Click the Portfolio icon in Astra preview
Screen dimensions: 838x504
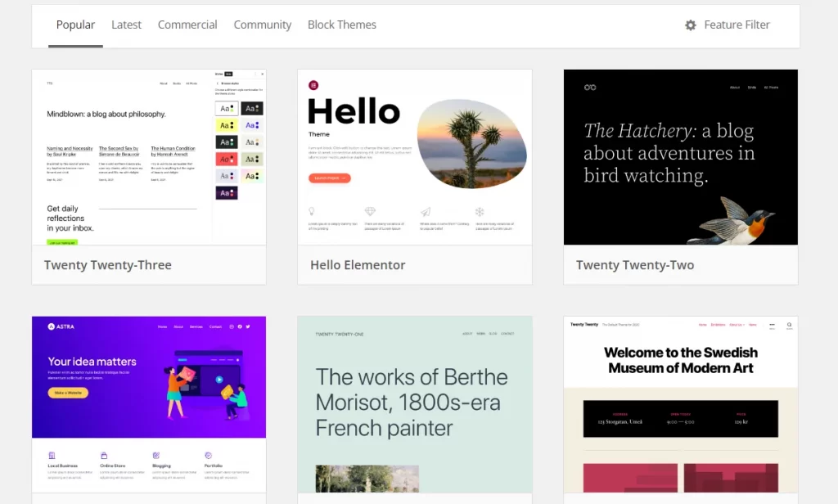tap(208, 455)
